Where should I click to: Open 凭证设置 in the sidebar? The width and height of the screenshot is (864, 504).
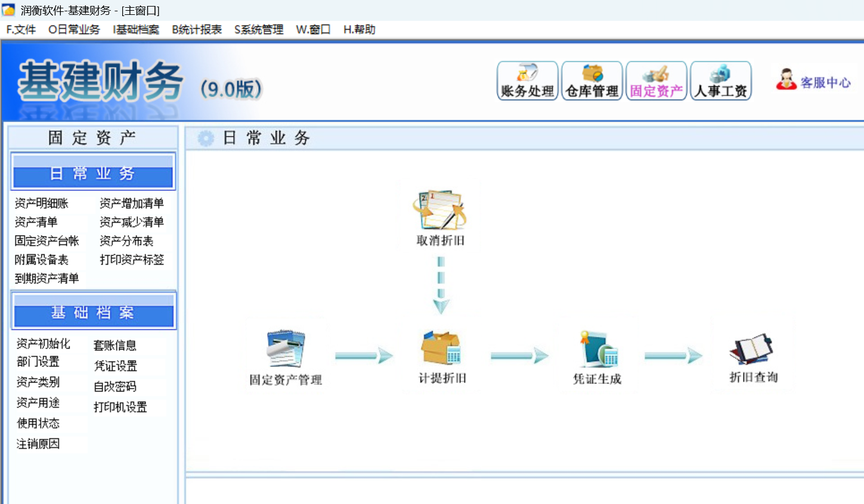coord(116,366)
